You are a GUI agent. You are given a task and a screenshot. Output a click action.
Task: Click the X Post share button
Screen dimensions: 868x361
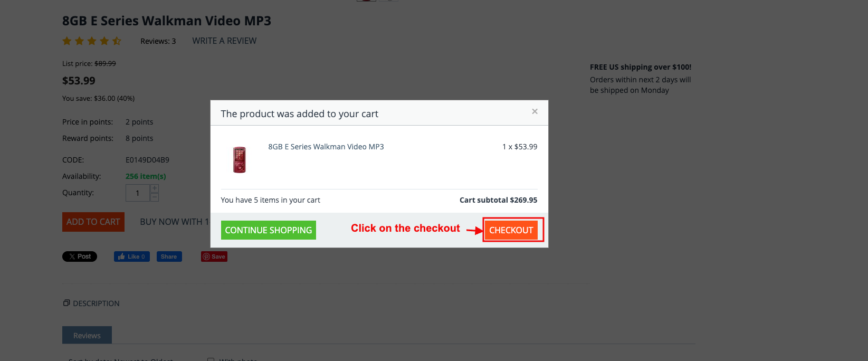point(80,256)
